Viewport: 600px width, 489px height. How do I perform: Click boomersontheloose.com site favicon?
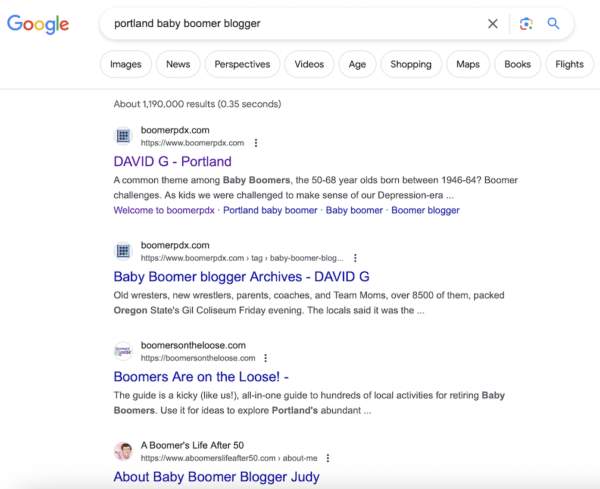click(123, 351)
